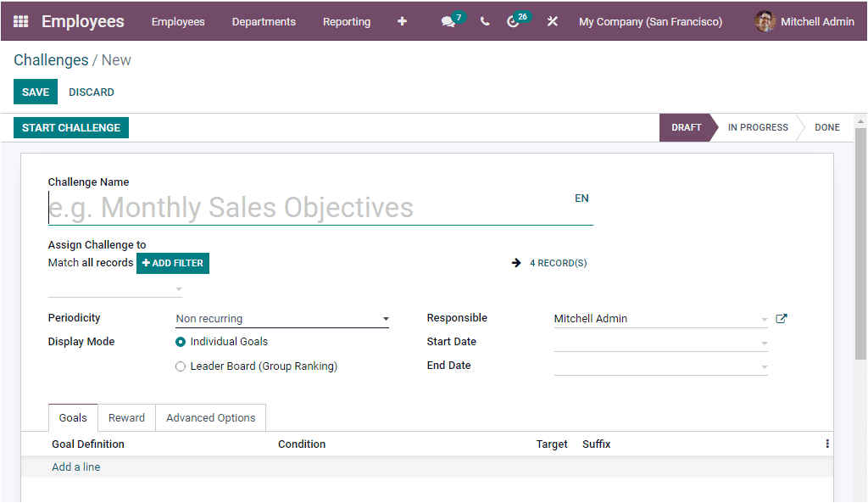Click Add a line under Goals

click(75, 467)
